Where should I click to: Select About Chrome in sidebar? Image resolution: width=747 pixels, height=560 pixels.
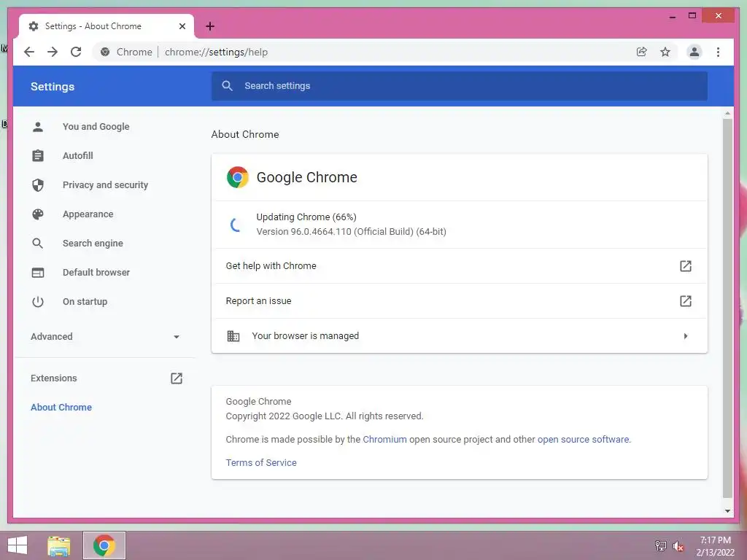coord(61,407)
